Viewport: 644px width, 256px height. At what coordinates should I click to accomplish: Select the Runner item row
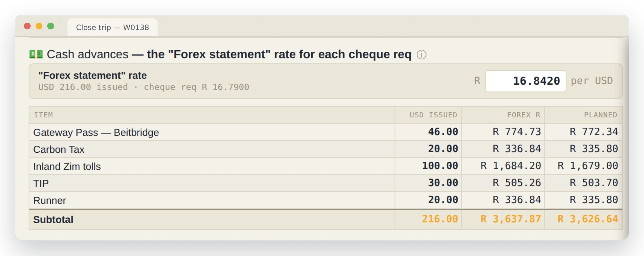[x=326, y=200]
